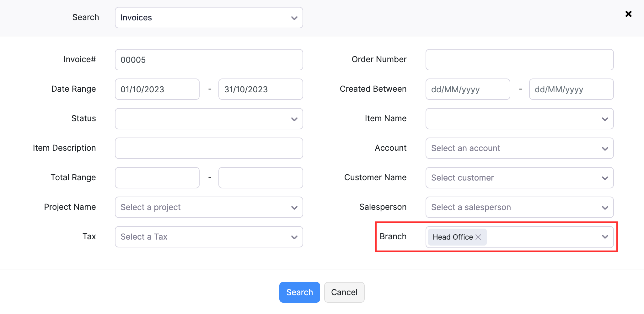
Task: Click the Created Between start date field
Action: coord(468,89)
